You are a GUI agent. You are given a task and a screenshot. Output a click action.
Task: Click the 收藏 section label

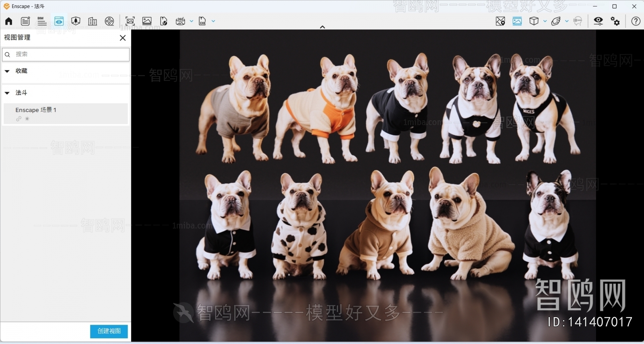(x=21, y=71)
